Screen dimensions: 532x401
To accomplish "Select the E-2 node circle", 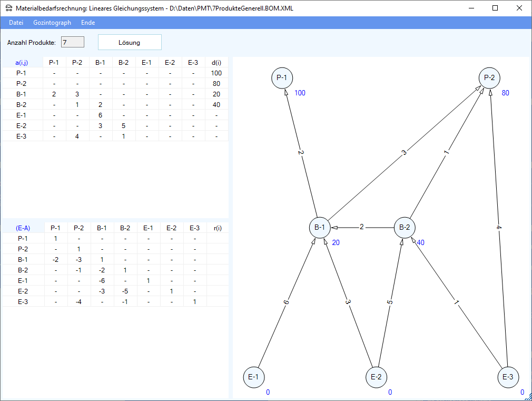I will pos(376,377).
